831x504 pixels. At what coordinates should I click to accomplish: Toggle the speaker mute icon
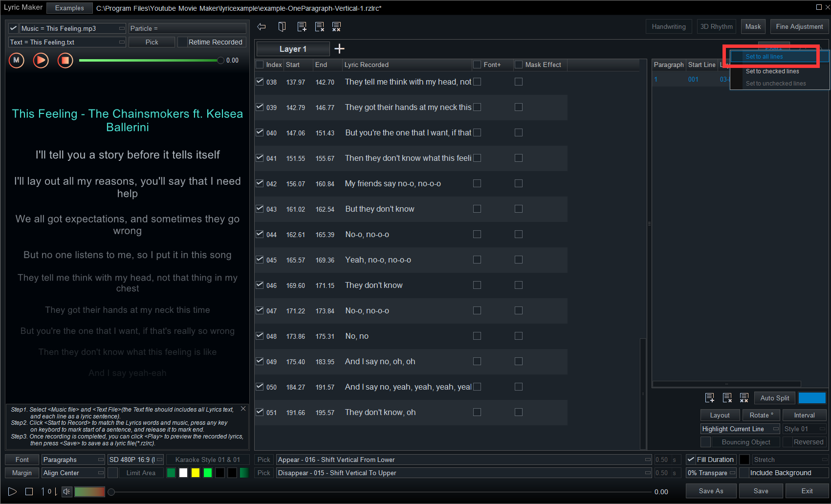click(x=67, y=491)
